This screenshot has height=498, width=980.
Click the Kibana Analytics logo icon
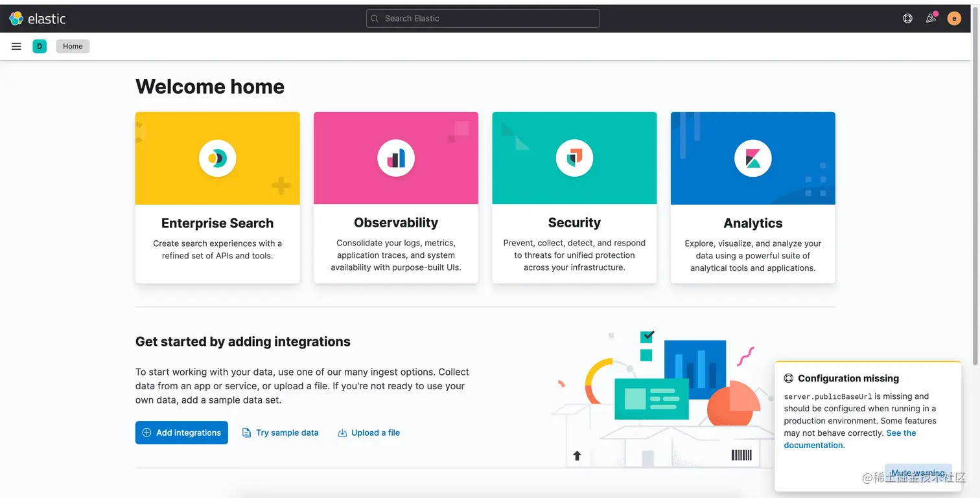click(x=753, y=158)
